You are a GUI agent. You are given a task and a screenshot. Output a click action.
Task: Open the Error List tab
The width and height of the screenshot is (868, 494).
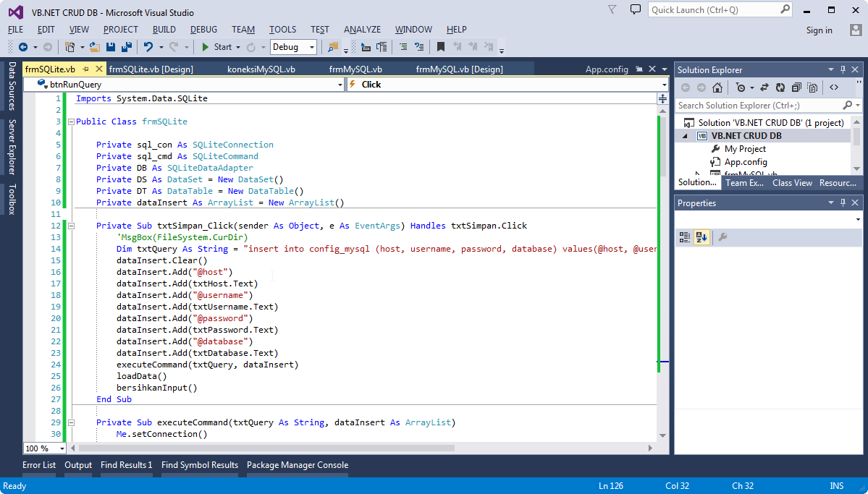click(x=39, y=465)
